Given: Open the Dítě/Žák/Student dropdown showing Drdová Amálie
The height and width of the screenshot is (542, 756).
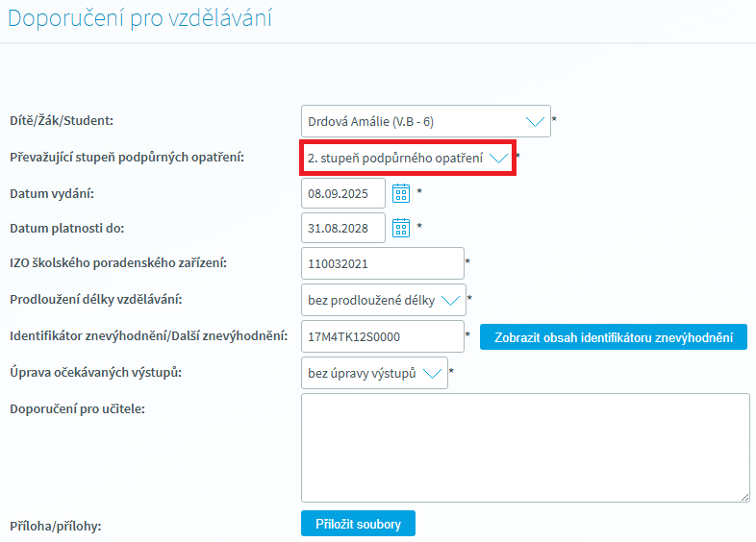Looking at the screenshot, I should click(x=425, y=122).
